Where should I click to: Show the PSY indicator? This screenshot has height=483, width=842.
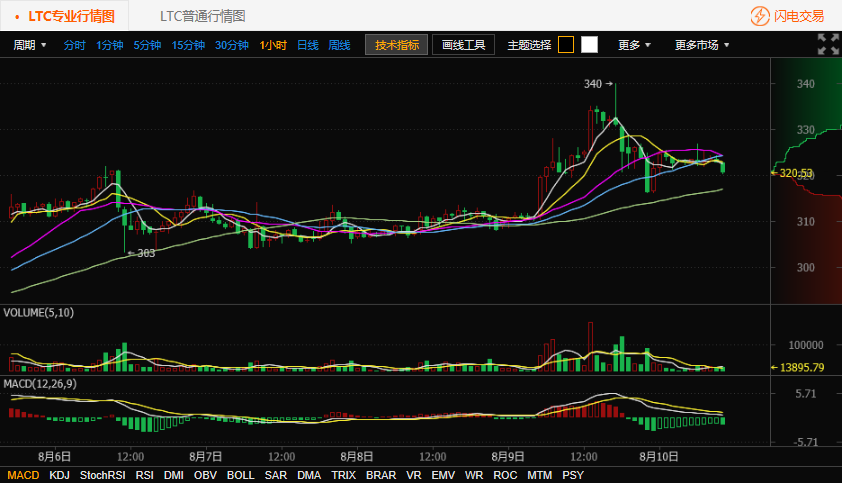pos(573,475)
